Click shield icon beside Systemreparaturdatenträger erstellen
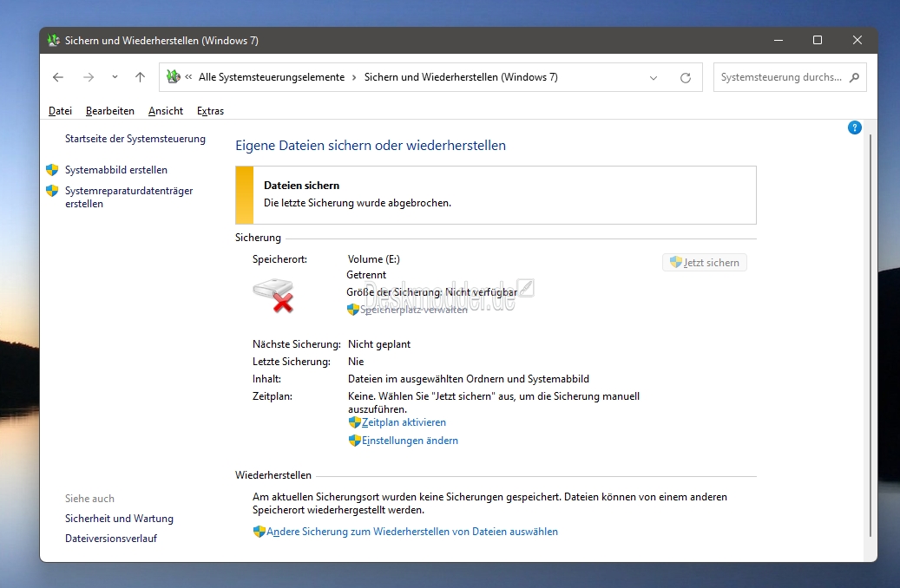 pos(52,191)
